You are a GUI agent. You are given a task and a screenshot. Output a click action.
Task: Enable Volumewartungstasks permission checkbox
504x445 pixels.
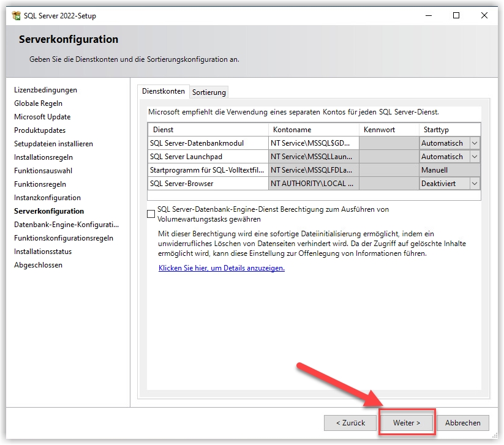coord(151,214)
